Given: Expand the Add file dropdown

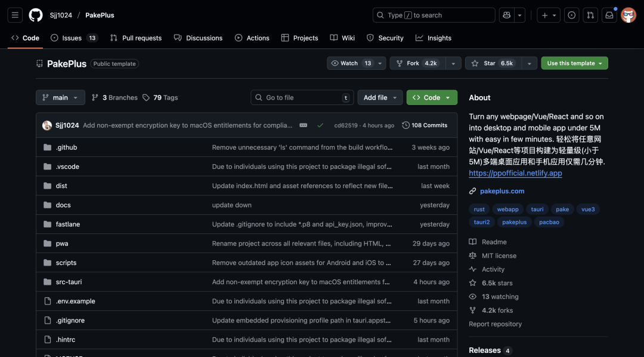Looking at the screenshot, I should point(380,97).
